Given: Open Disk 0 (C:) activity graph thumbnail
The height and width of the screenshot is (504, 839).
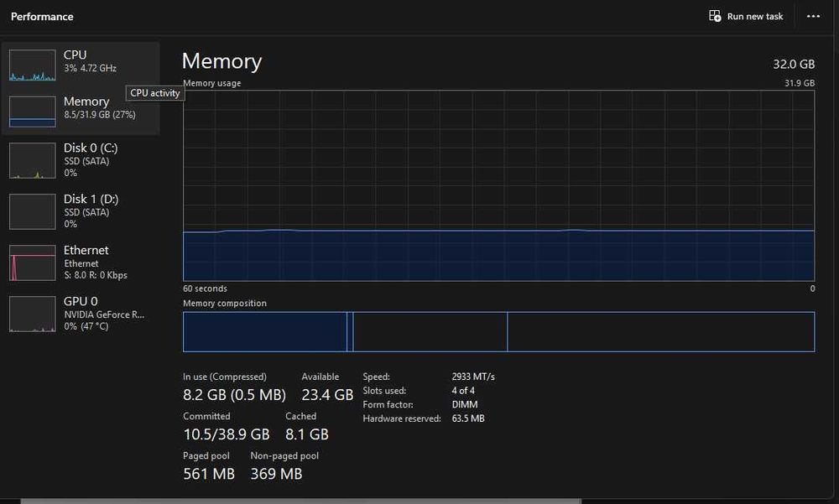Looking at the screenshot, I should click(x=33, y=160).
